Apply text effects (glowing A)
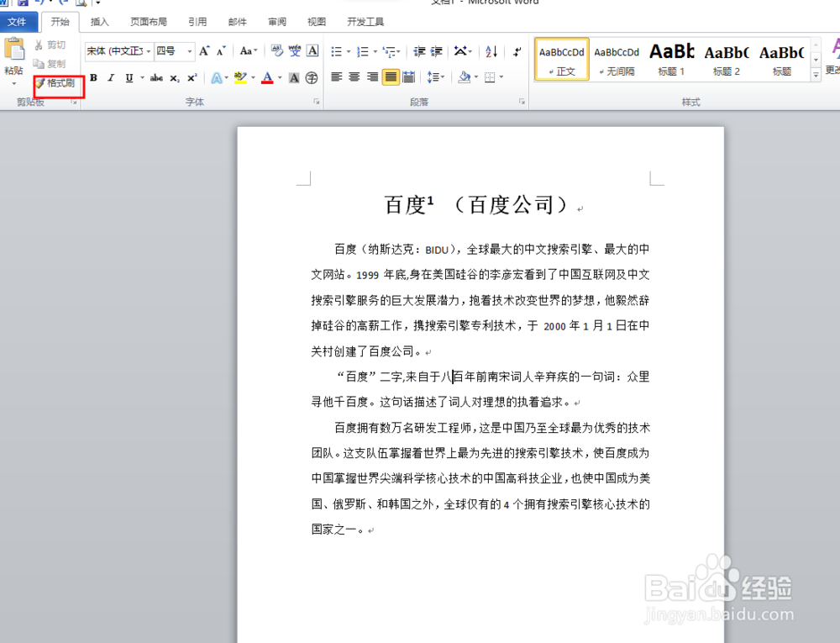The height and width of the screenshot is (643, 840). pyautogui.click(x=217, y=78)
